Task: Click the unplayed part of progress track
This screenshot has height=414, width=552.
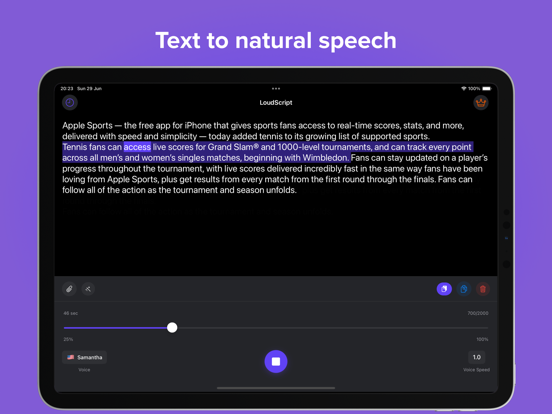Action: (x=333, y=328)
